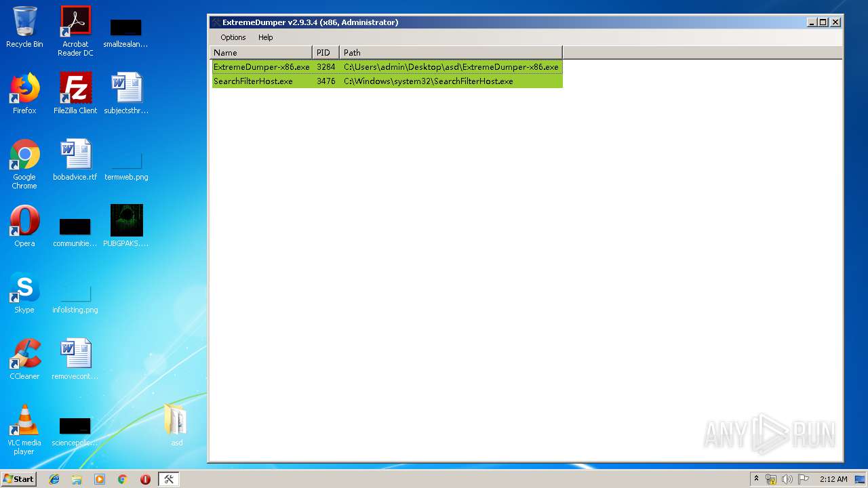Viewport: 868px width, 488px height.
Task: Click PID value 3284
Action: (x=325, y=67)
